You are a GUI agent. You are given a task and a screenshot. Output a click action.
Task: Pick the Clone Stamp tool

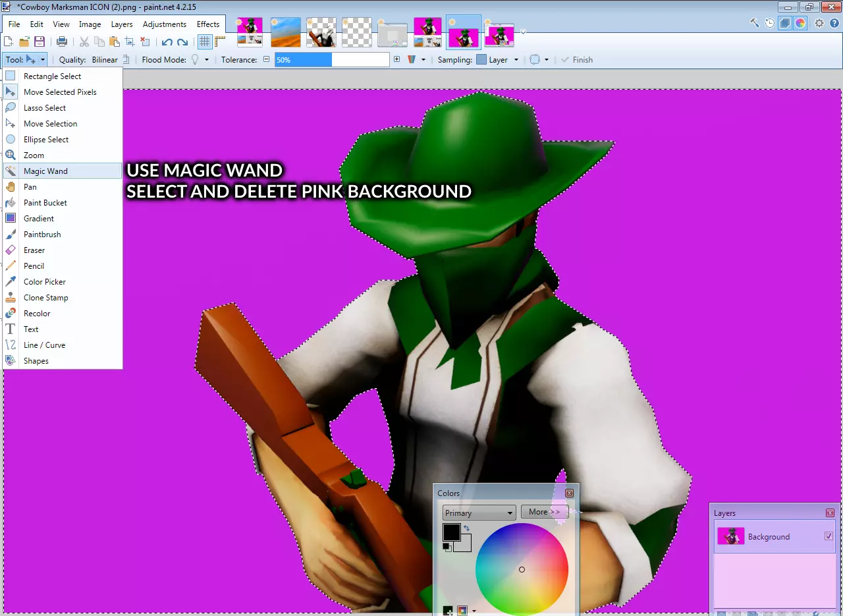click(x=63, y=298)
